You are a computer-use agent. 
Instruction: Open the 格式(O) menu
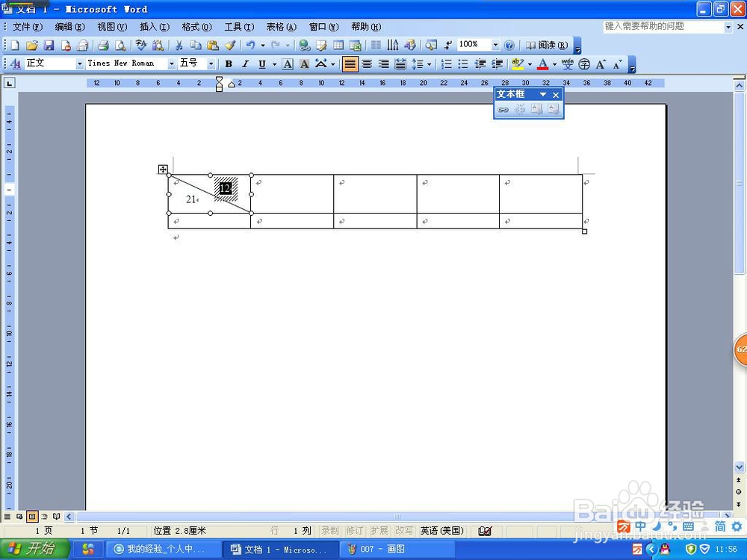click(196, 27)
